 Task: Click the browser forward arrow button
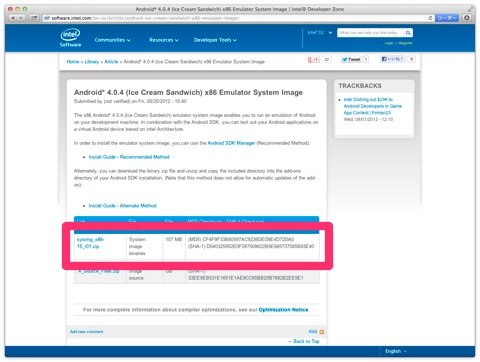click(21, 18)
